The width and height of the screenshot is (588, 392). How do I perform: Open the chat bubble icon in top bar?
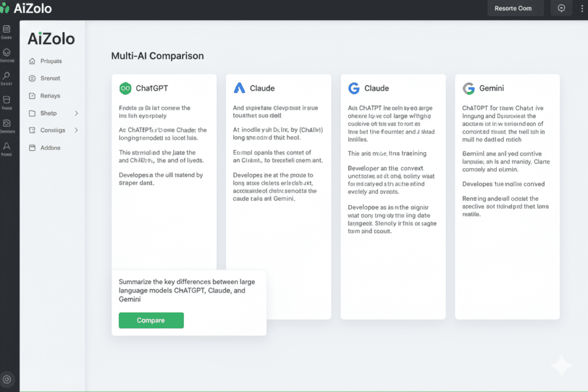point(561,9)
